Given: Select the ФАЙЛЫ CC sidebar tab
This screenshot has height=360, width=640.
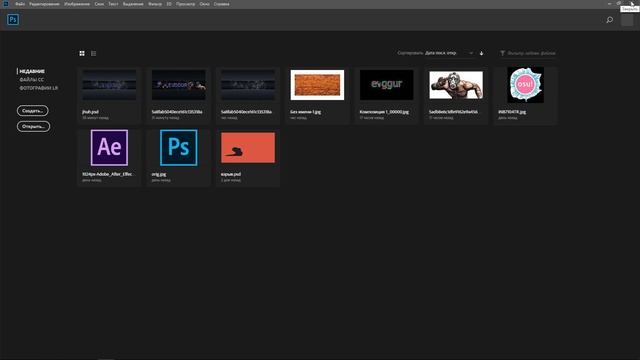Looking at the screenshot, I should coord(31,80).
